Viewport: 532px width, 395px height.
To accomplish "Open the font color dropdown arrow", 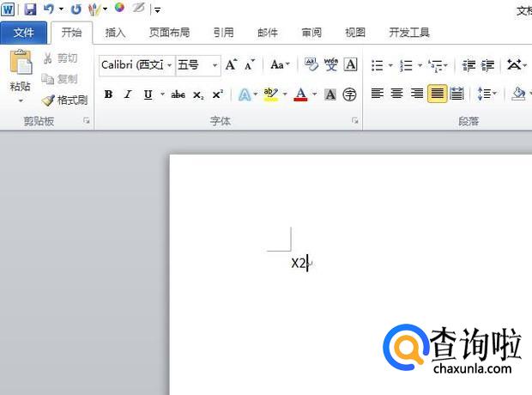I will [x=315, y=94].
